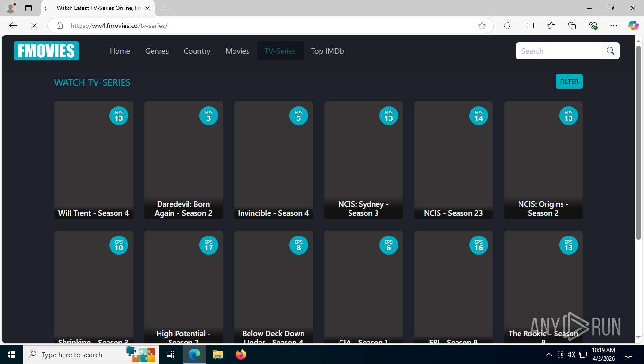Open browser Extensions icon

(x=507, y=26)
